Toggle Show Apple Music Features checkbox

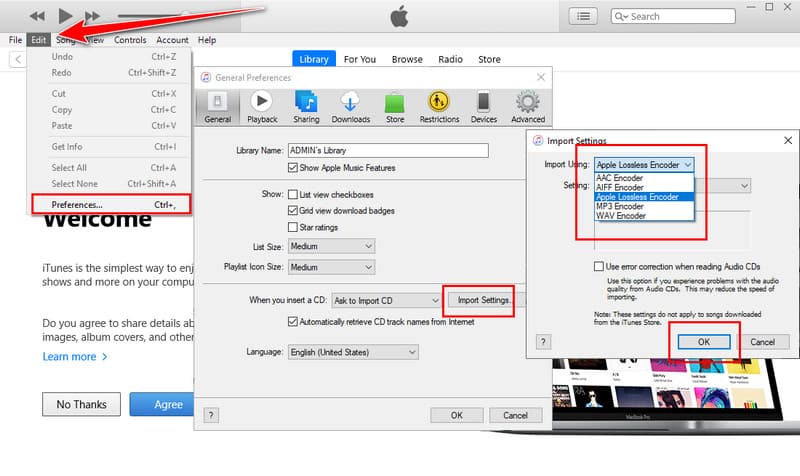pos(293,167)
